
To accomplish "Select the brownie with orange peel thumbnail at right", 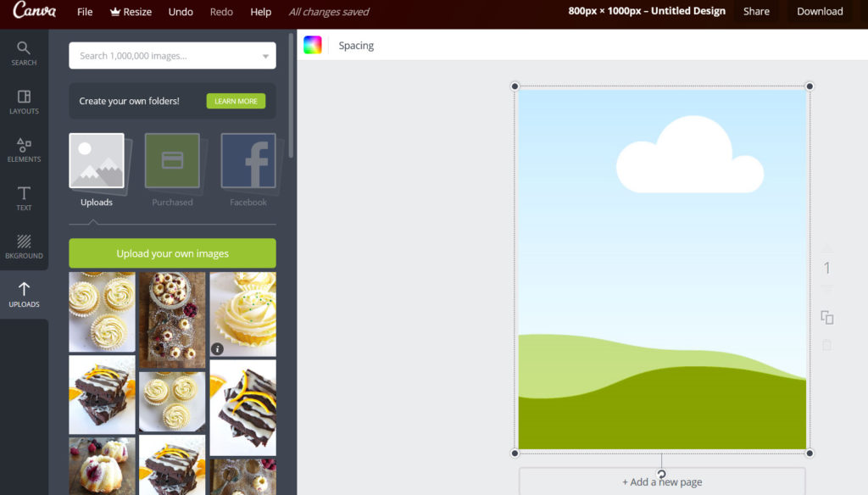I will coord(243,408).
